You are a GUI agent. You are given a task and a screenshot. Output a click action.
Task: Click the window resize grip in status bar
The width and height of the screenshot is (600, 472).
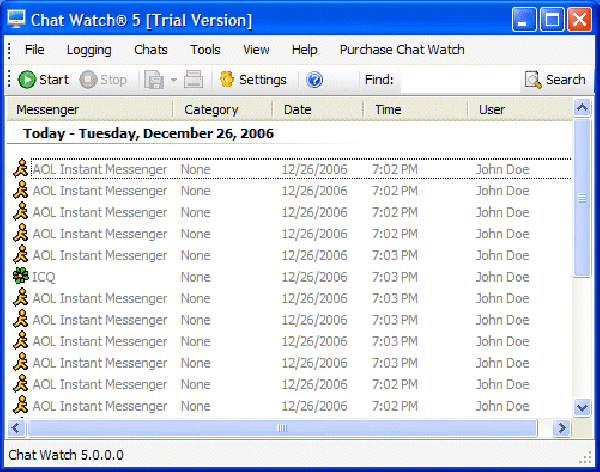point(585,457)
